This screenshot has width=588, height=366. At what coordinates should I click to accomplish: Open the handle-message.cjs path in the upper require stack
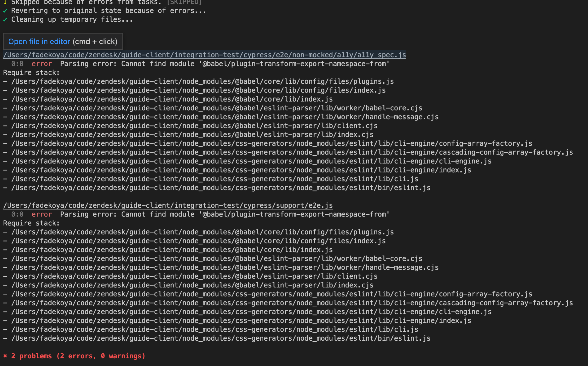pos(225,117)
